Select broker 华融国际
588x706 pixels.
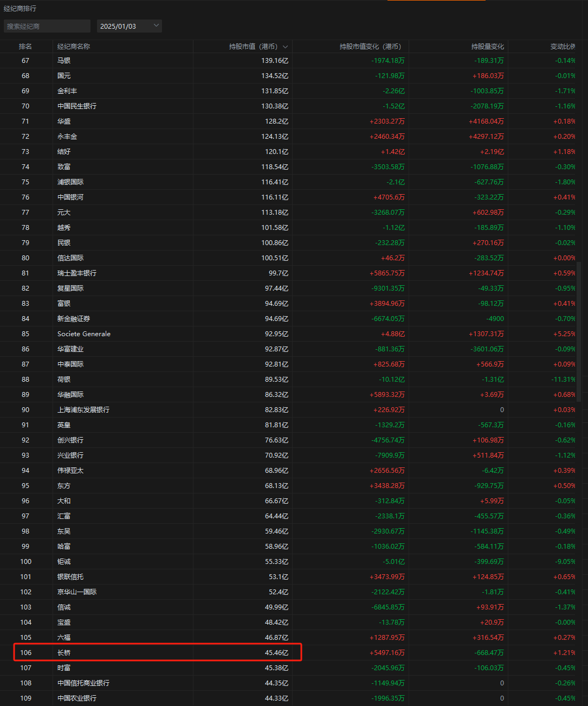point(70,395)
